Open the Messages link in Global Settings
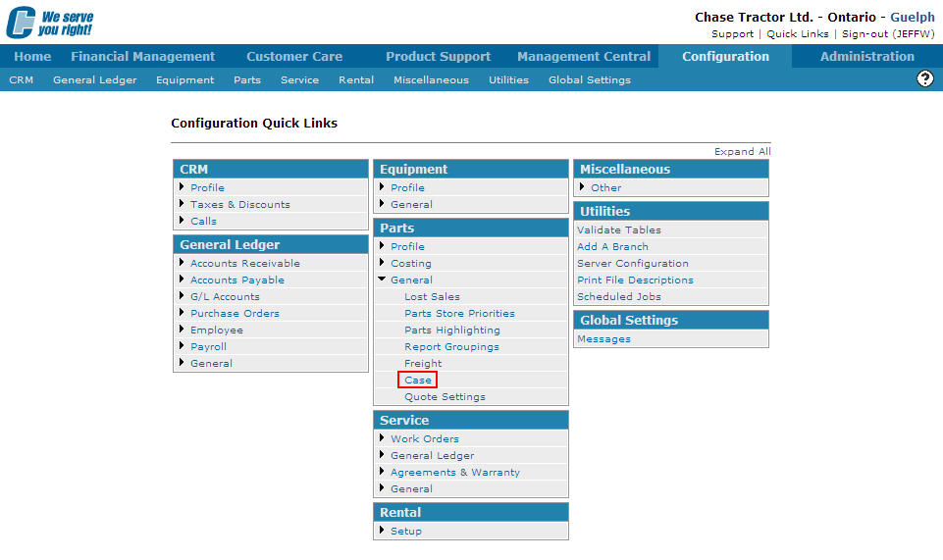943x560 pixels. point(603,338)
